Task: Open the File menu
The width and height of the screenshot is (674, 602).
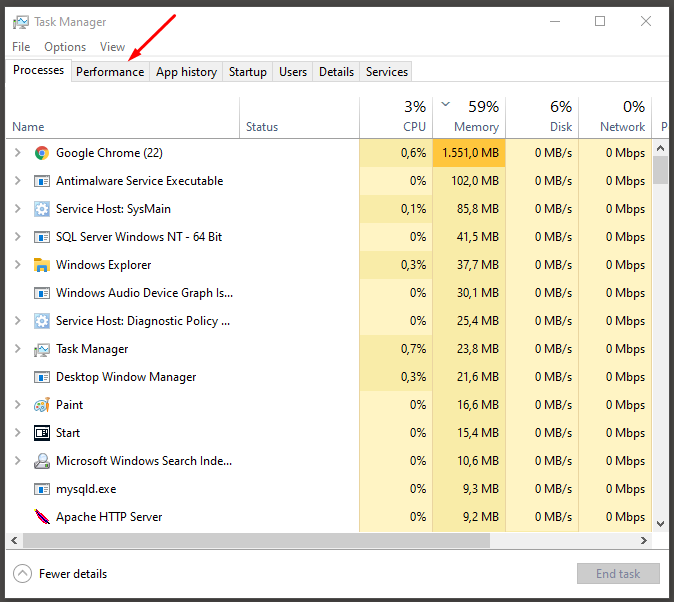Action: click(21, 46)
